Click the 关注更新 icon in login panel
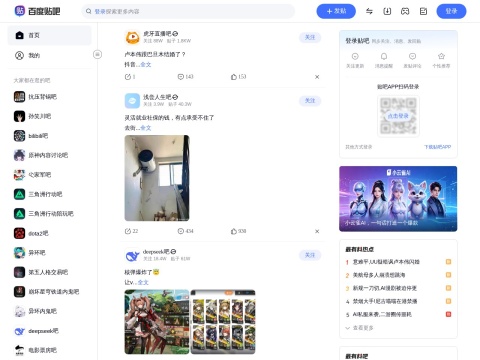 click(x=355, y=56)
